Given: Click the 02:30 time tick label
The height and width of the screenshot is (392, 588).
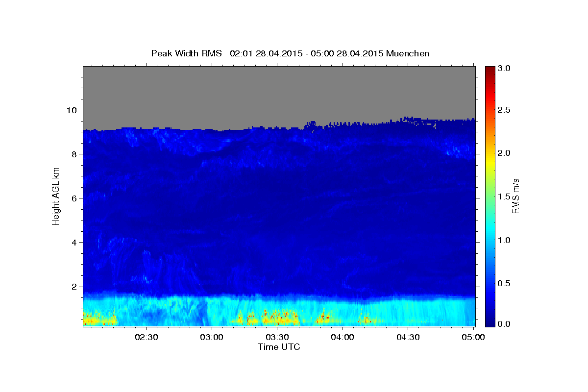Looking at the screenshot, I should point(146,337).
